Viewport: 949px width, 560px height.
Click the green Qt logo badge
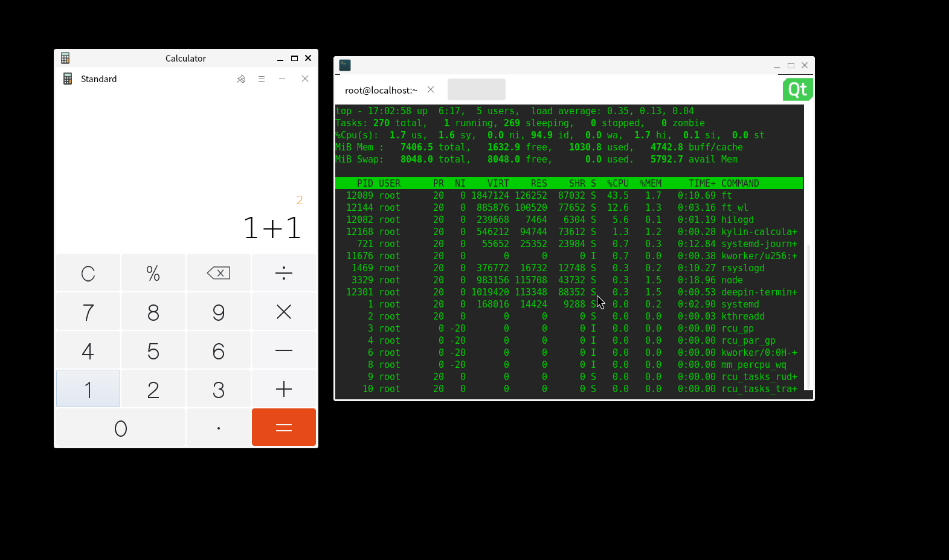pyautogui.click(x=797, y=89)
